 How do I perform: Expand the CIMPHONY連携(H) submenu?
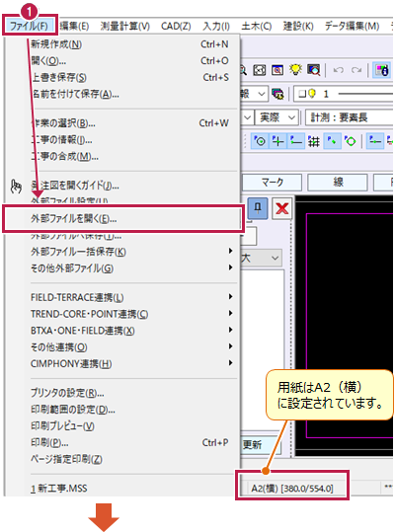point(230,363)
